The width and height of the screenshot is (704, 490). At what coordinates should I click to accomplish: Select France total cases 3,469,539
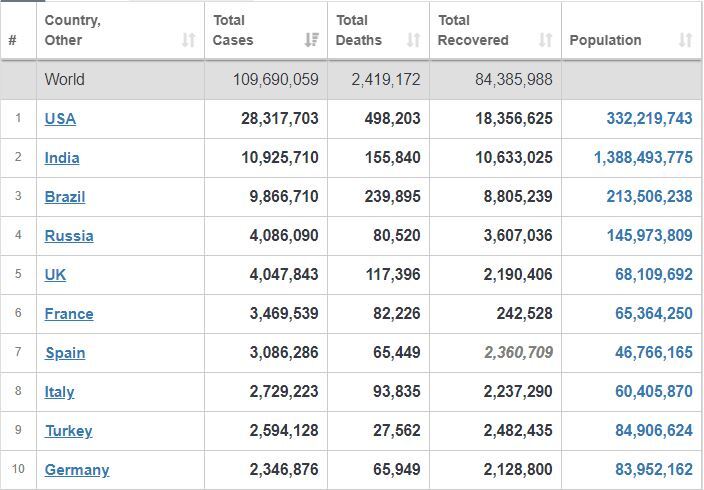[x=284, y=313]
